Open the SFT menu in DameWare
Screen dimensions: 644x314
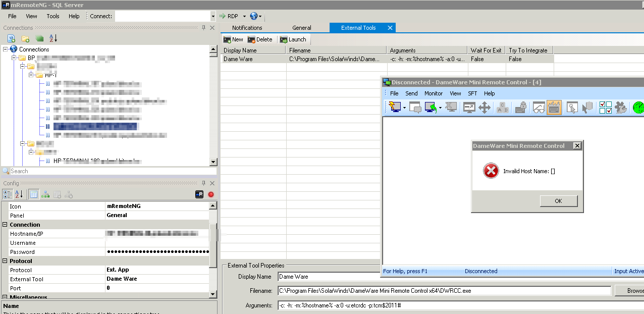472,93
